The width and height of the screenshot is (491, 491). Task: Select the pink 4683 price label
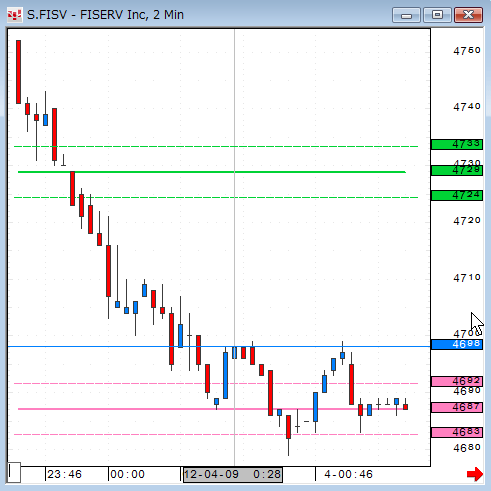(x=457, y=432)
